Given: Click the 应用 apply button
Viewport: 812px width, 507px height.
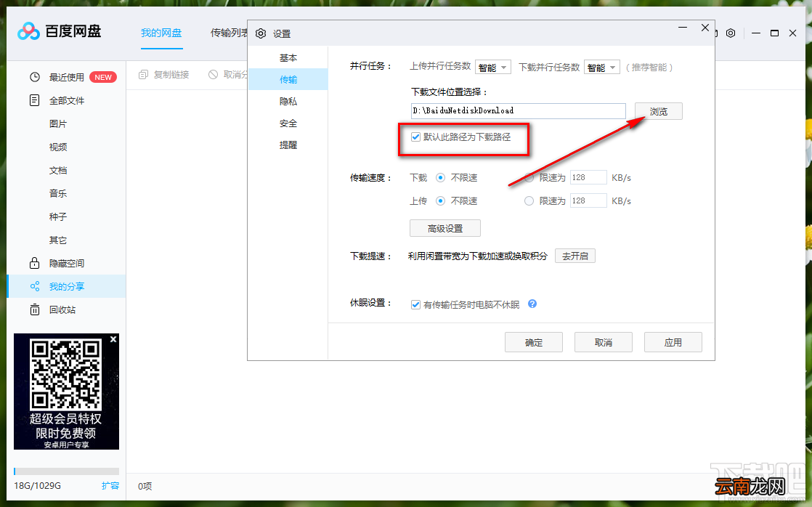Looking at the screenshot, I should coord(673,342).
